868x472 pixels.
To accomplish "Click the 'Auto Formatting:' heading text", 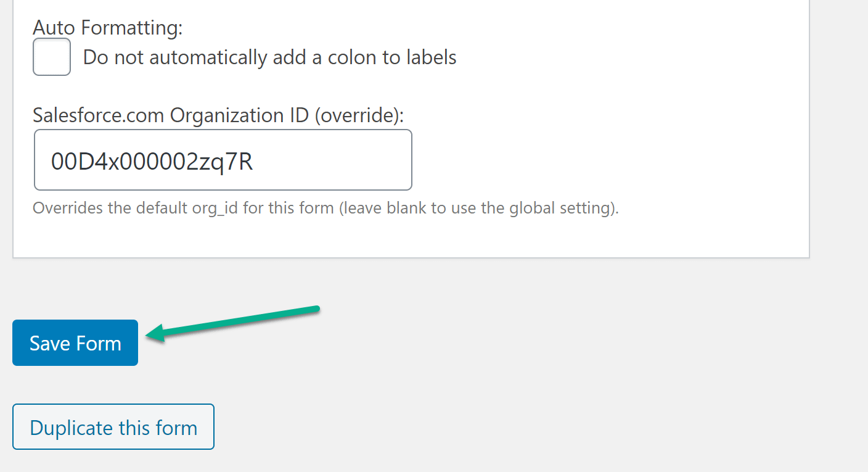I will tap(108, 28).
